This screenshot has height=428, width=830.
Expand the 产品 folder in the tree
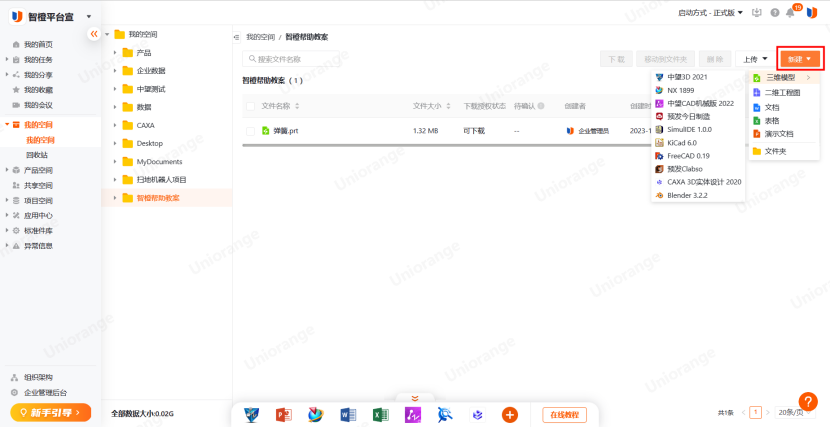pyautogui.click(x=115, y=52)
